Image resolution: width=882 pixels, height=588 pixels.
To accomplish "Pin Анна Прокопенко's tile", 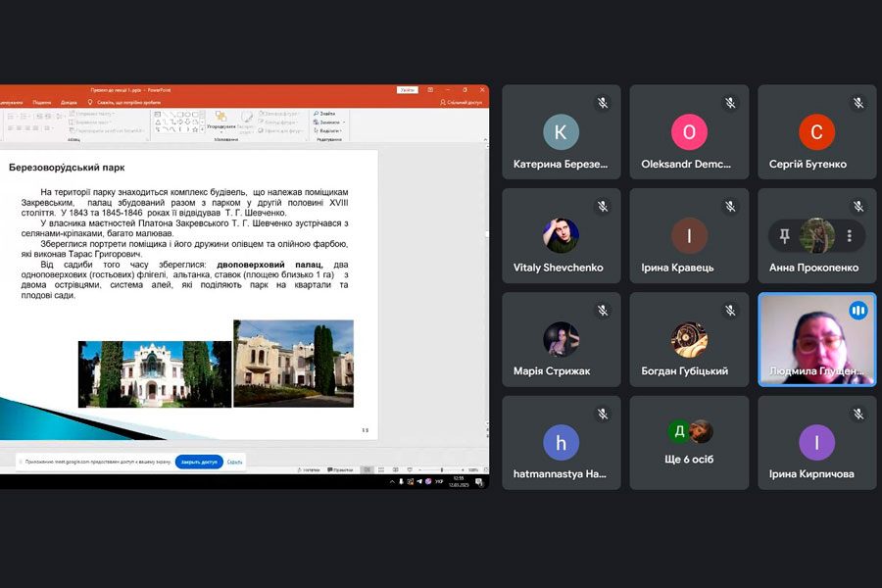I will pyautogui.click(x=785, y=236).
